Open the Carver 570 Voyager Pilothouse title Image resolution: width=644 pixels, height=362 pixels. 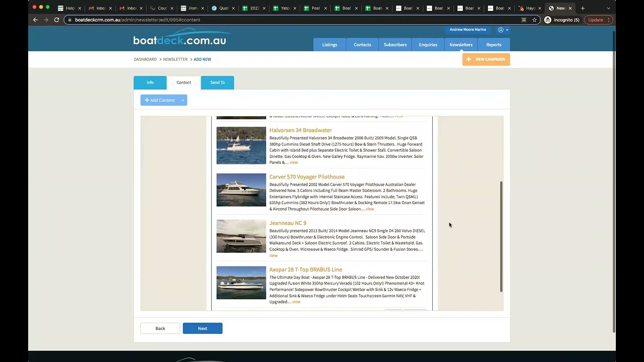307,177
